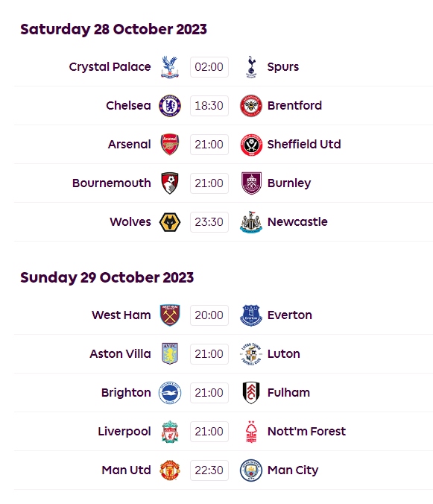Screen dimensions: 433x504
Task: Click the 18:30 Chelsea v Brentford time
Action: click(209, 106)
